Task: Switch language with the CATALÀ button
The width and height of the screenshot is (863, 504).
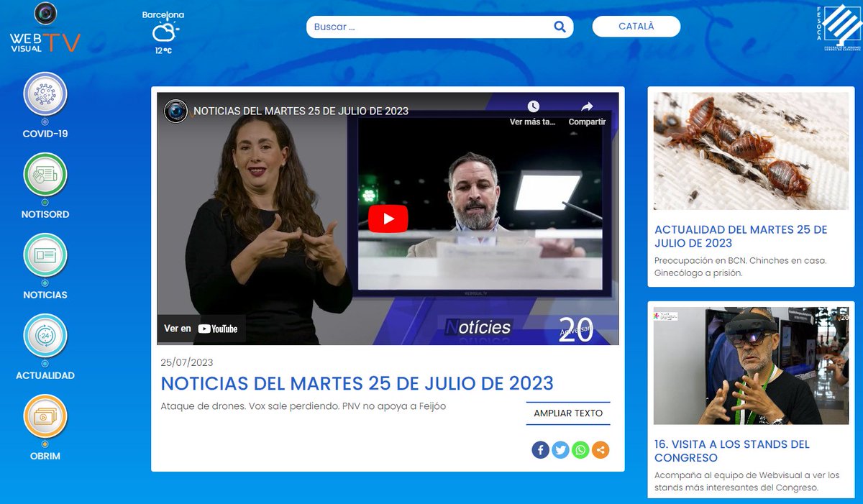Action: tap(636, 27)
